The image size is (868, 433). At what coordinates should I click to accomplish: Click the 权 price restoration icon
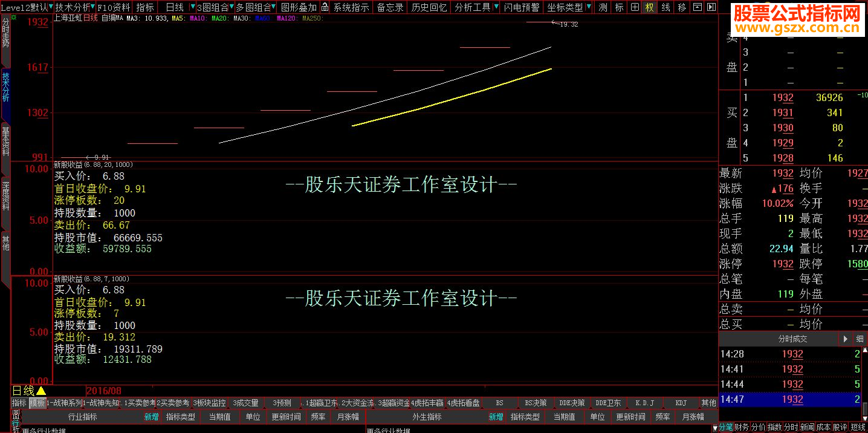tap(650, 6)
